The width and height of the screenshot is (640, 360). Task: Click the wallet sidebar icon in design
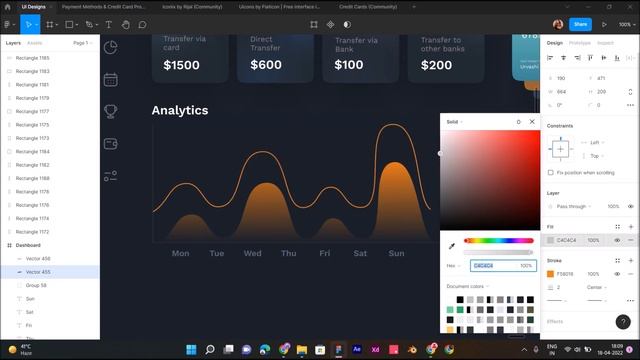click(x=111, y=144)
